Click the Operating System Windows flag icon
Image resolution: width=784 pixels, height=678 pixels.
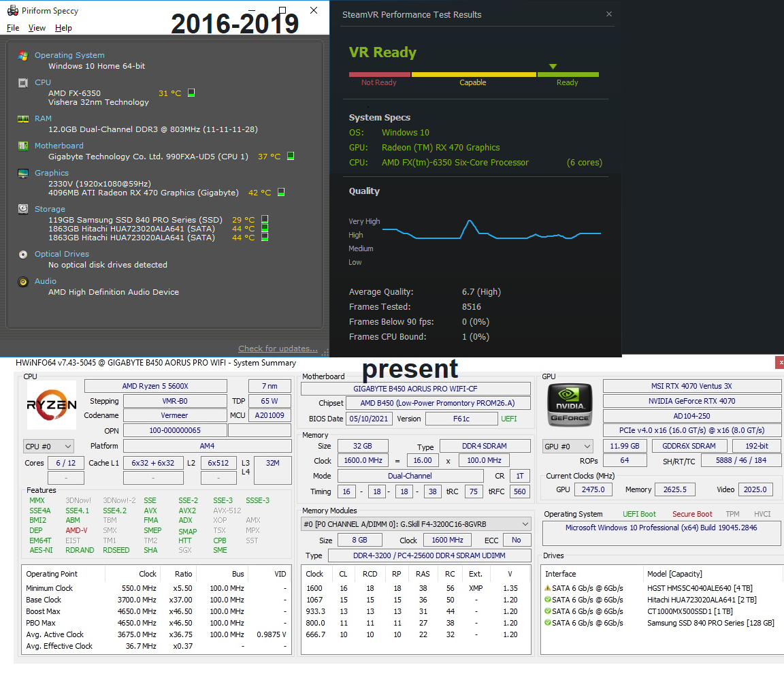click(x=23, y=56)
